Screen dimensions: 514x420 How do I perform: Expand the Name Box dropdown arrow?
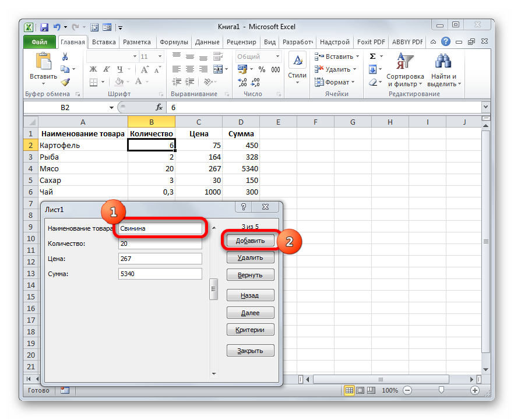(111, 108)
